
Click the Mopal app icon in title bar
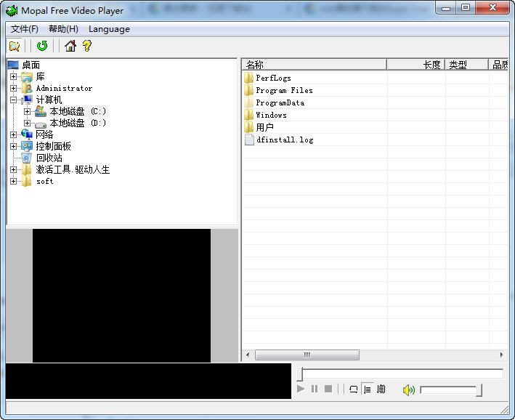click(x=12, y=10)
